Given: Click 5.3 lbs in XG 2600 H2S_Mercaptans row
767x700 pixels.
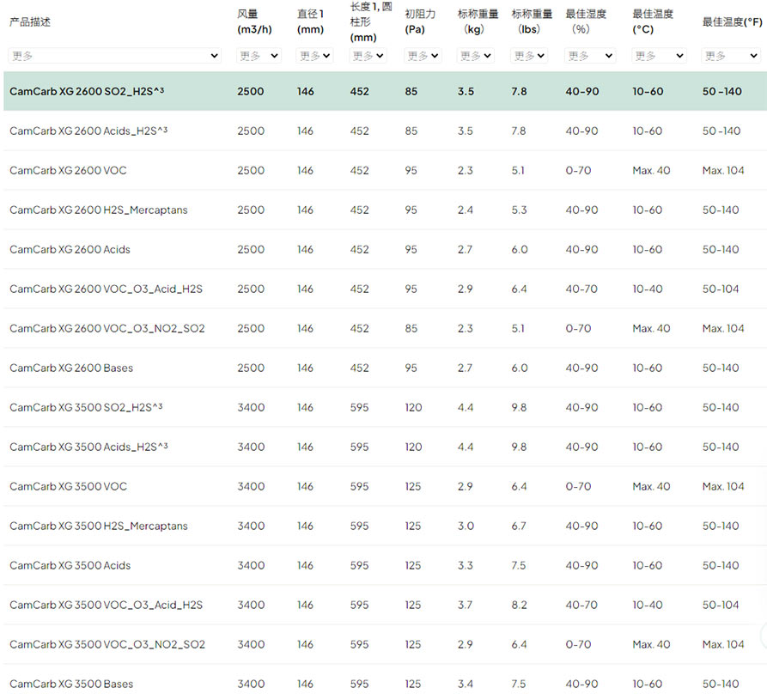Looking at the screenshot, I should tap(519, 210).
